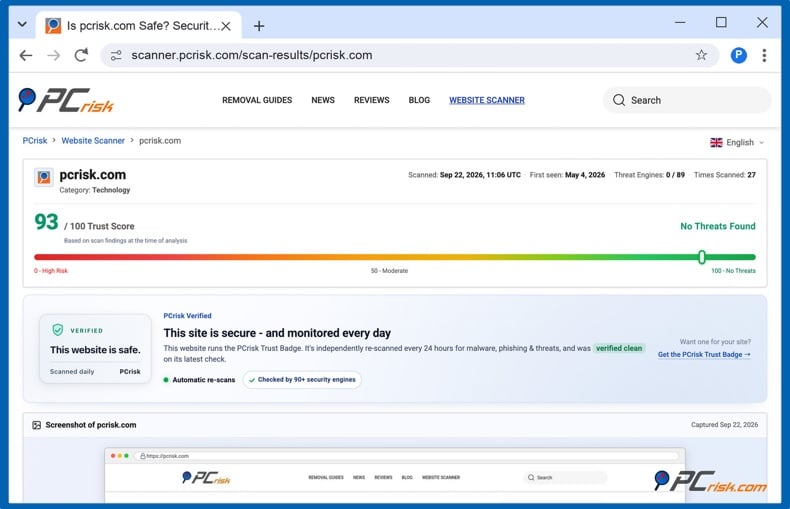Follow the Website Scanner breadcrumb link

coord(93,141)
